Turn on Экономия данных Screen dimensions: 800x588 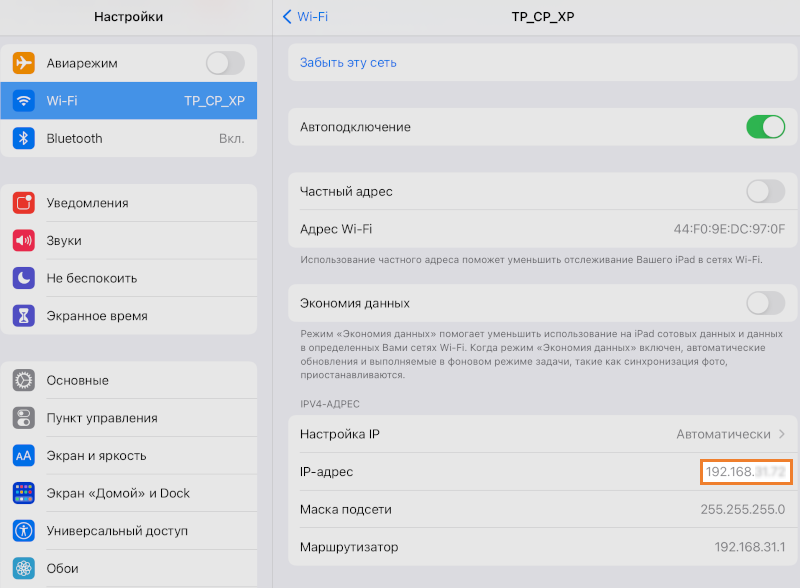click(765, 303)
